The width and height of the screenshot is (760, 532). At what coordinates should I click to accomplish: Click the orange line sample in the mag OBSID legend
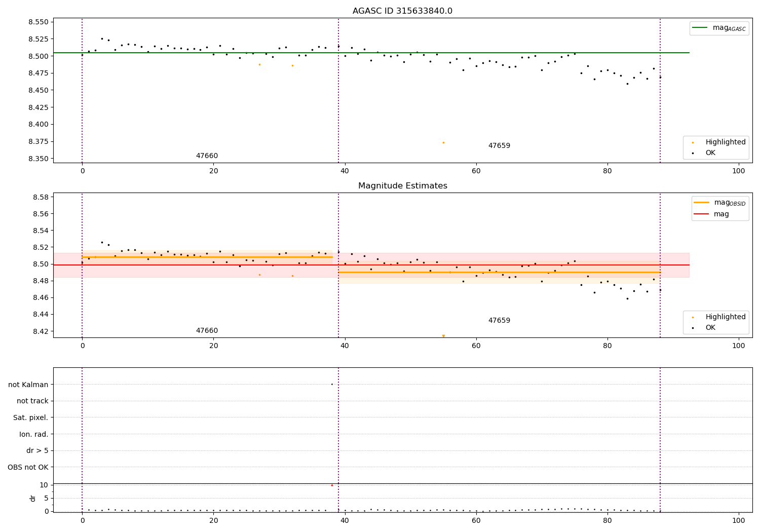(702, 203)
